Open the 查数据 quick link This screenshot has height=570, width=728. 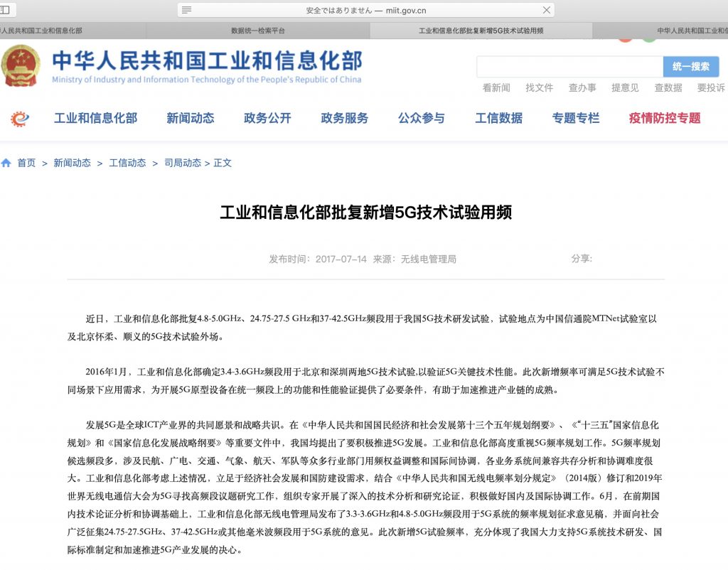click(668, 87)
